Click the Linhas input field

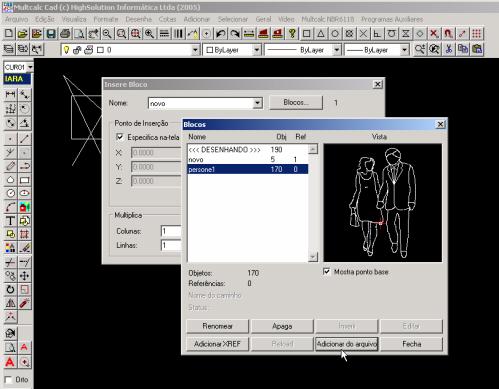tap(171, 245)
